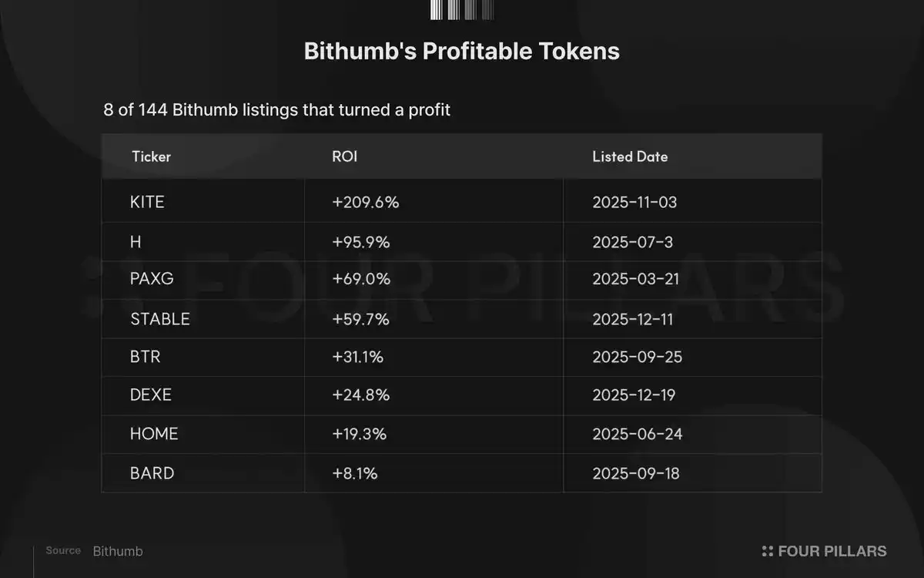This screenshot has height=578, width=924.
Task: Click the Four Pillars logo dots icon
Action: pos(767,551)
